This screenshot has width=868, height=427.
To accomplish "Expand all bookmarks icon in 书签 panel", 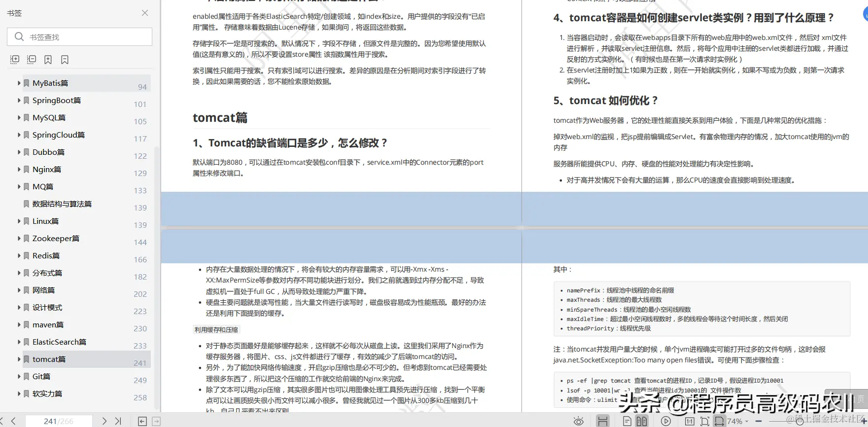I will (15, 60).
